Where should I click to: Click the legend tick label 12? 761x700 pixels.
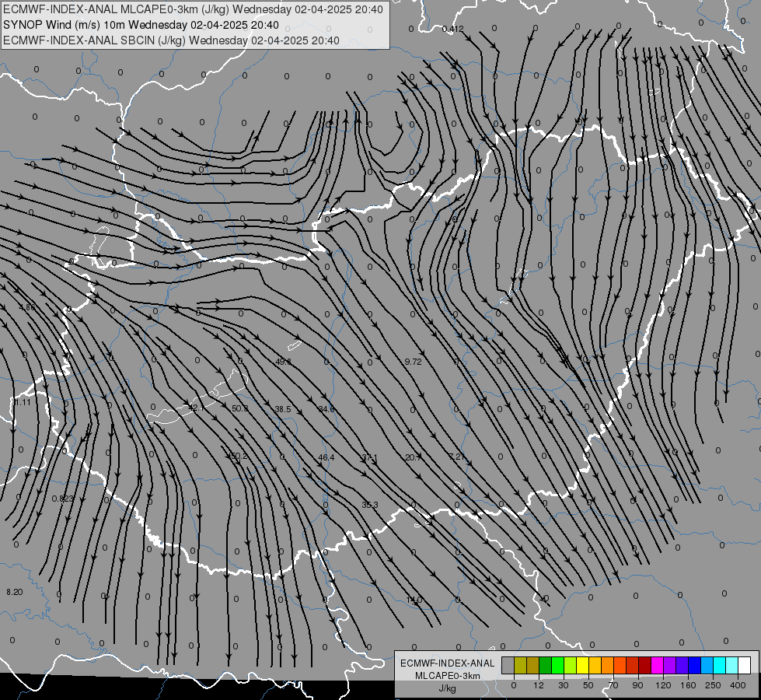[539, 685]
